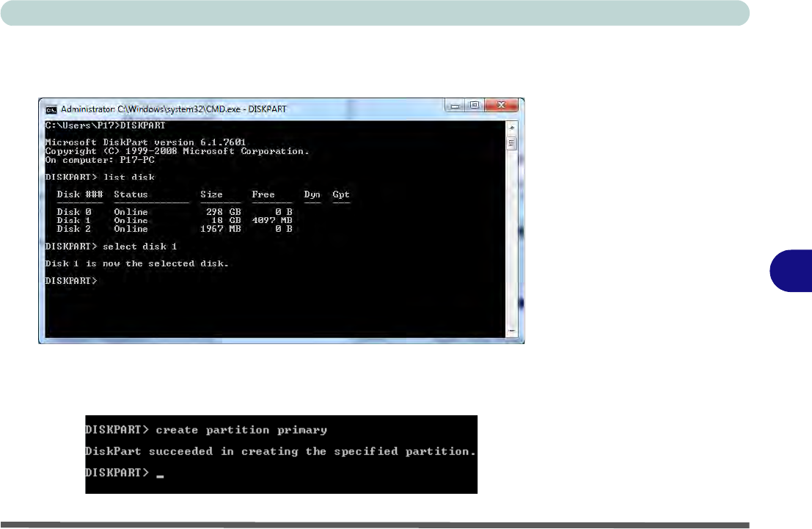The width and height of the screenshot is (812, 529).
Task: Click the 'Free' column header
Action: 263,194
